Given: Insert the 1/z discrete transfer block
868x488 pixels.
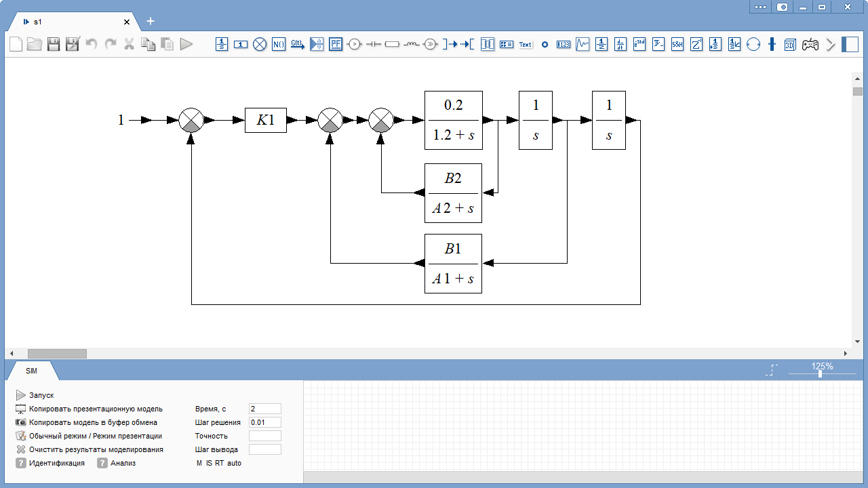Looking at the screenshot, I should (x=601, y=45).
